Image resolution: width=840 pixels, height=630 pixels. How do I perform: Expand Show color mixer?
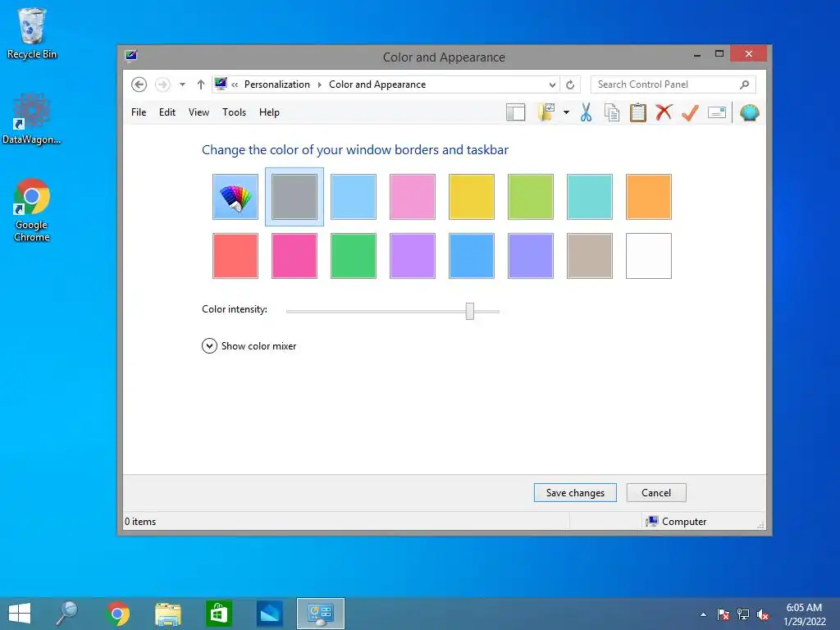[x=249, y=346]
